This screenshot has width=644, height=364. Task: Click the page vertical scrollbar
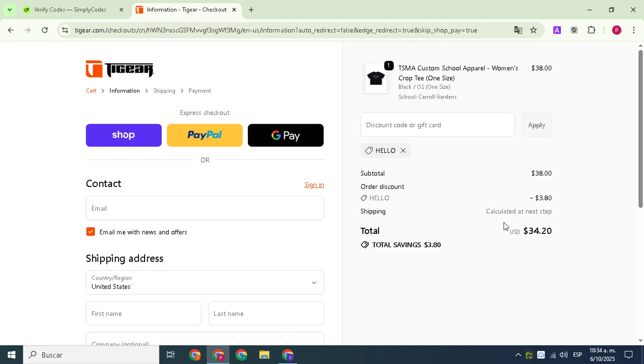[640, 129]
